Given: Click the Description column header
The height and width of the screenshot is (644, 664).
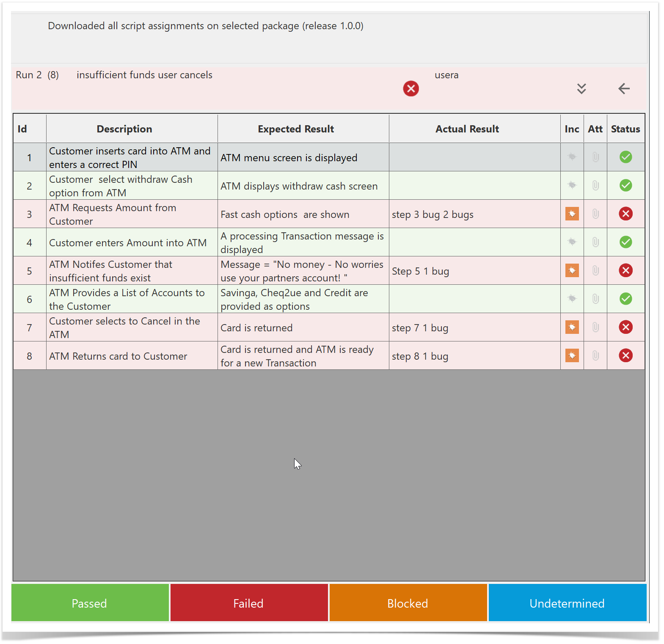Looking at the screenshot, I should [x=124, y=129].
